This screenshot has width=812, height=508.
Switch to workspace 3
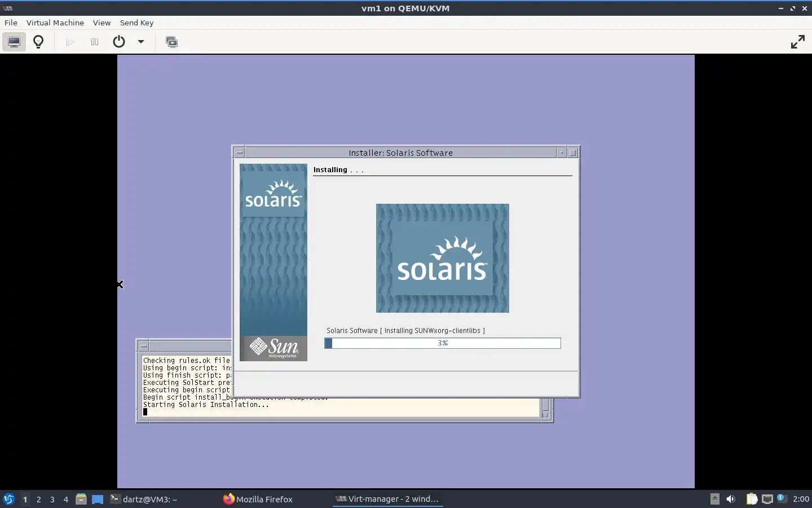52,499
